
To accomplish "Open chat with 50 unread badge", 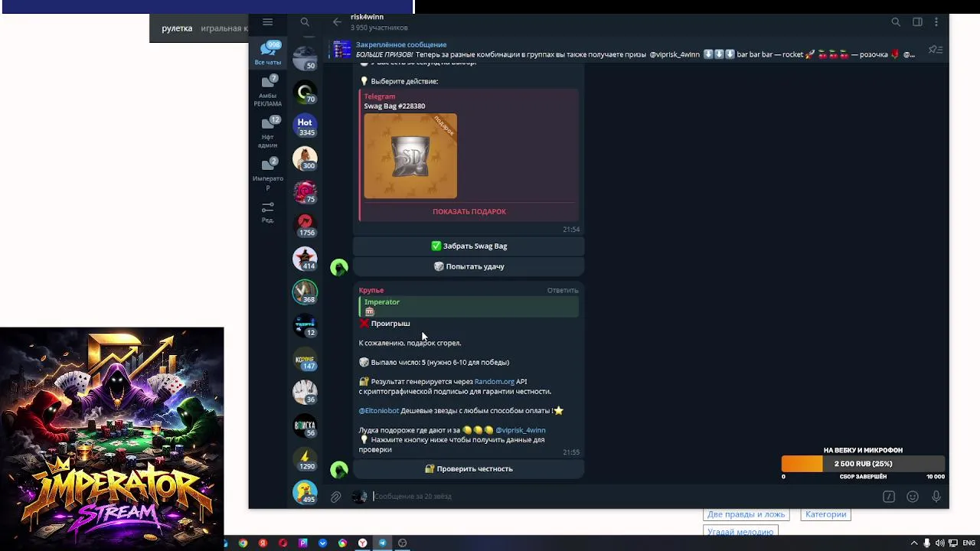I will pos(305,58).
